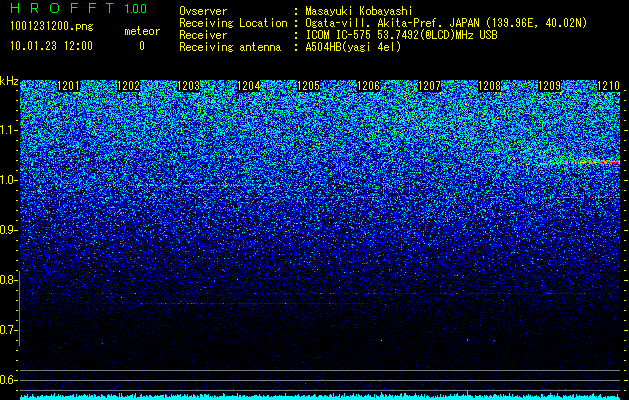Click the 0.7 frequency axis label

8,330
